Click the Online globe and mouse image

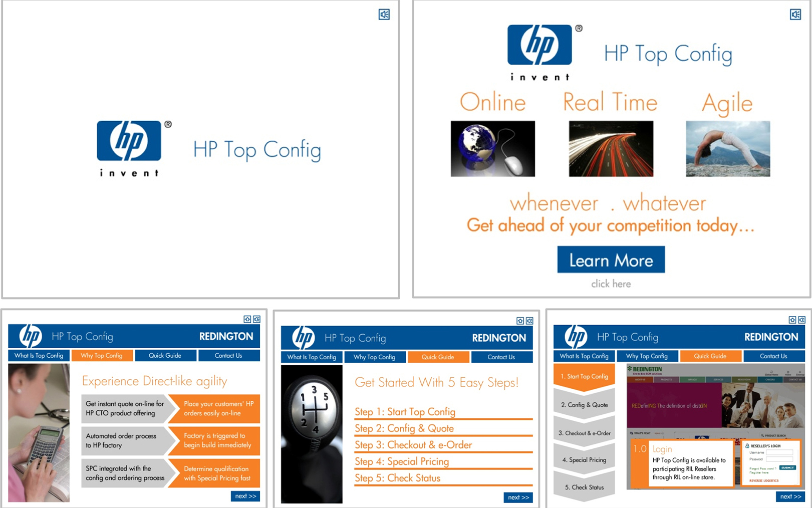[x=493, y=148]
